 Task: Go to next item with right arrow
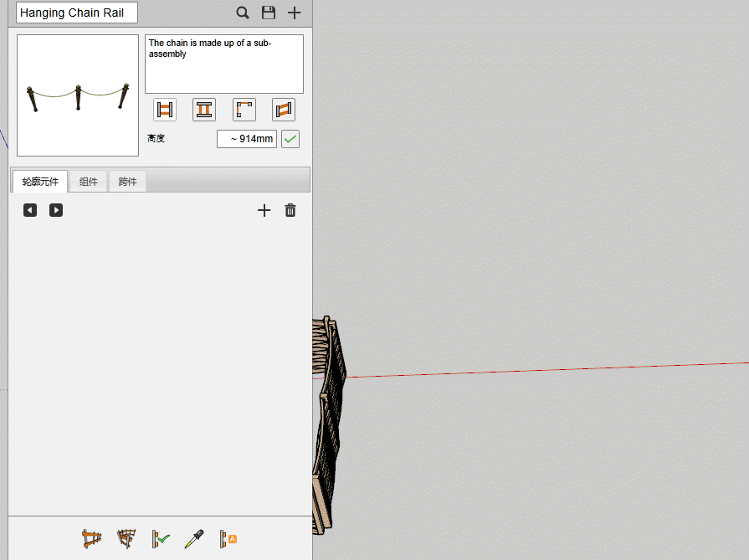56,210
